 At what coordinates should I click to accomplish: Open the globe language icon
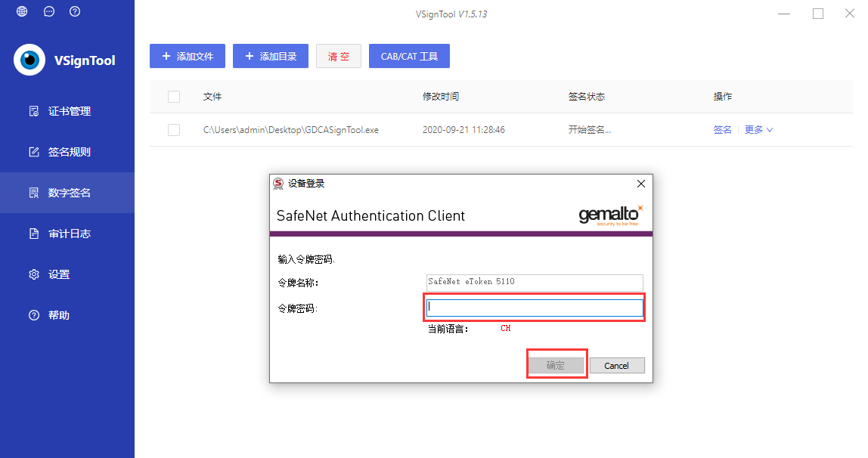click(x=22, y=11)
